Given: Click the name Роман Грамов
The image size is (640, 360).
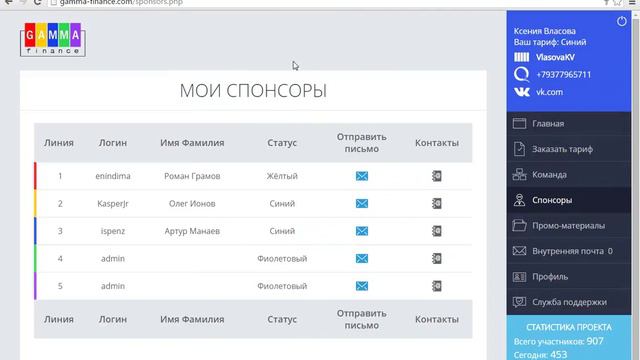Looking at the screenshot, I should click(192, 176).
